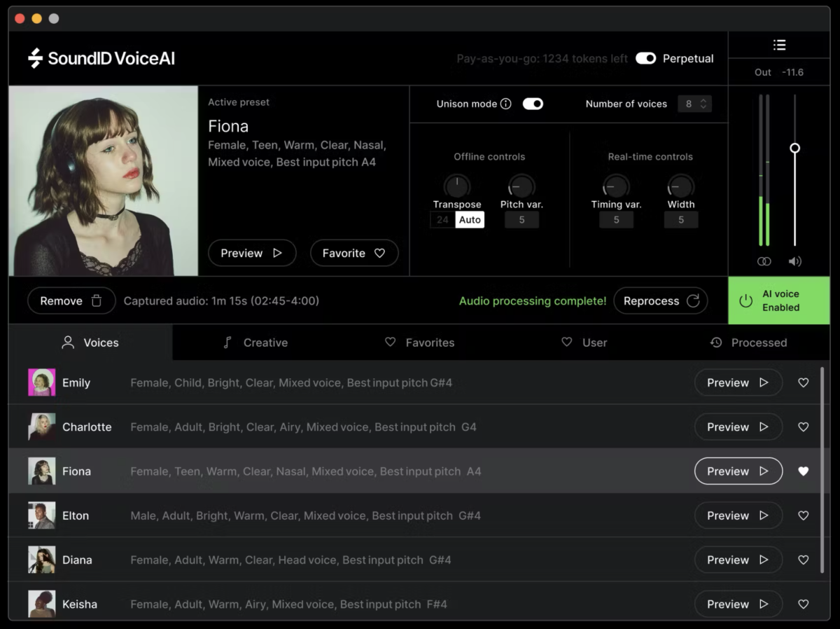Image resolution: width=840 pixels, height=629 pixels.
Task: Click the Transpose knob
Action: (457, 186)
